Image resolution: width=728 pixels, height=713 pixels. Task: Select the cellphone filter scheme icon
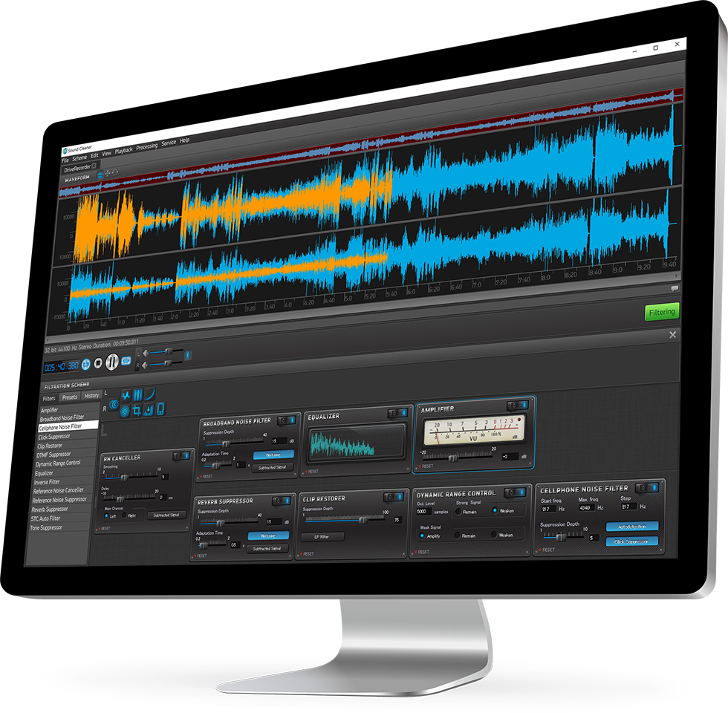pos(160,408)
